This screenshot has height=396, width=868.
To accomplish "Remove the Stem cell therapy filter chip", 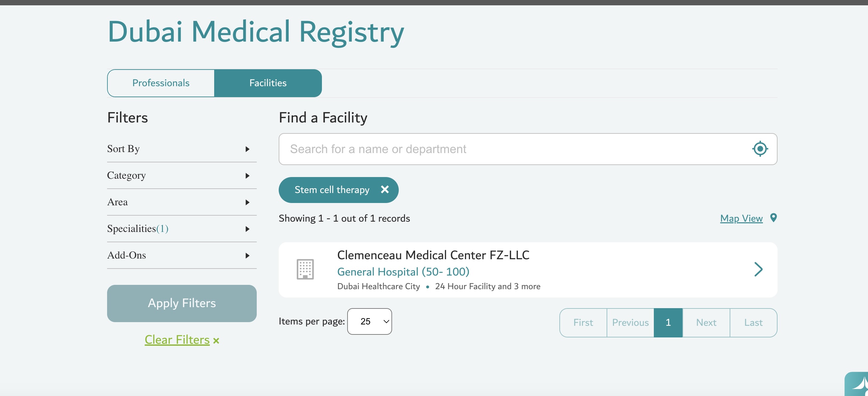I will coord(384,190).
